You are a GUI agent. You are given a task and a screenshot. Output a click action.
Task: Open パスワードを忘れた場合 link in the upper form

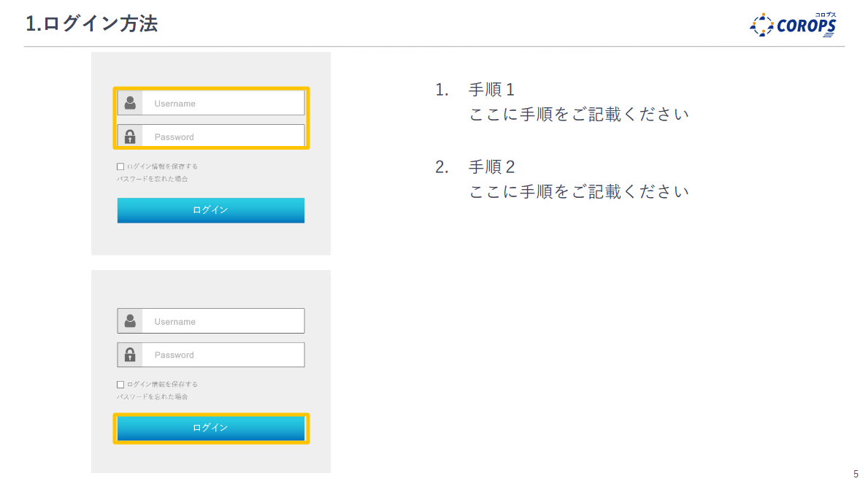point(152,179)
